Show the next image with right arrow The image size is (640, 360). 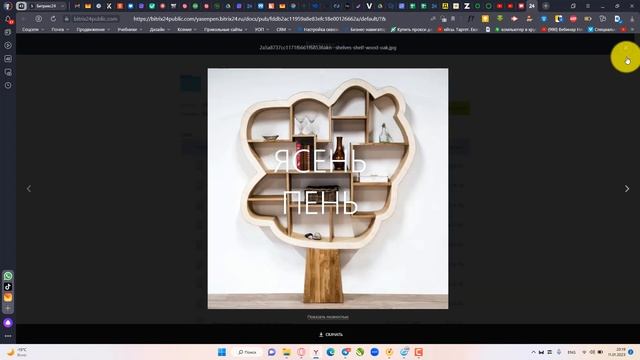point(627,189)
